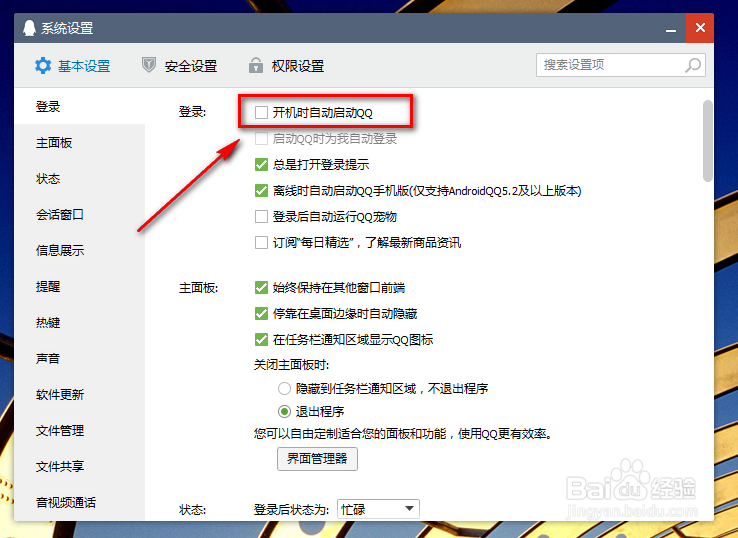Uncheck 总是打开登录提示
This screenshot has width=738, height=538.
click(261, 165)
